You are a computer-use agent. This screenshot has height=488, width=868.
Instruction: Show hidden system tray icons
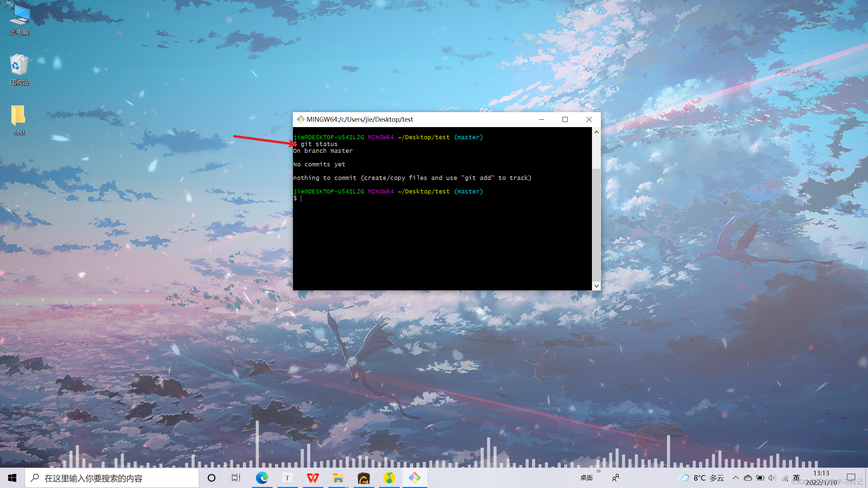[735, 478]
